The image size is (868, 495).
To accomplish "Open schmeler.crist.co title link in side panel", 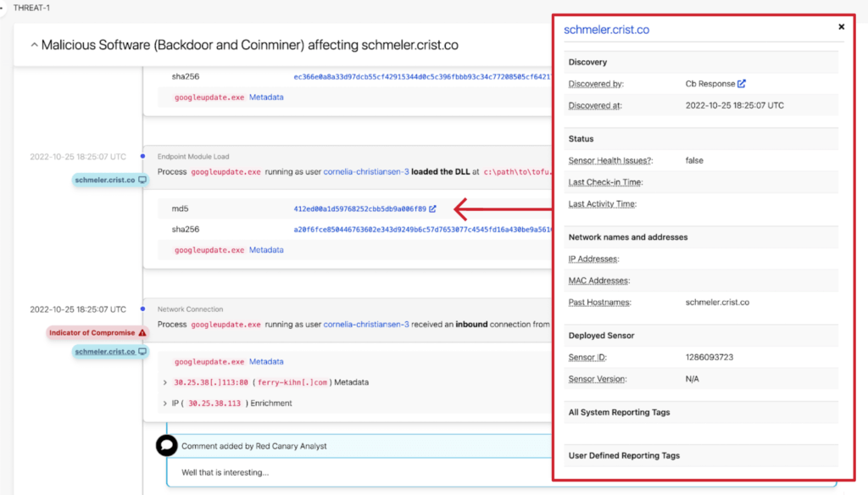I will (606, 30).
